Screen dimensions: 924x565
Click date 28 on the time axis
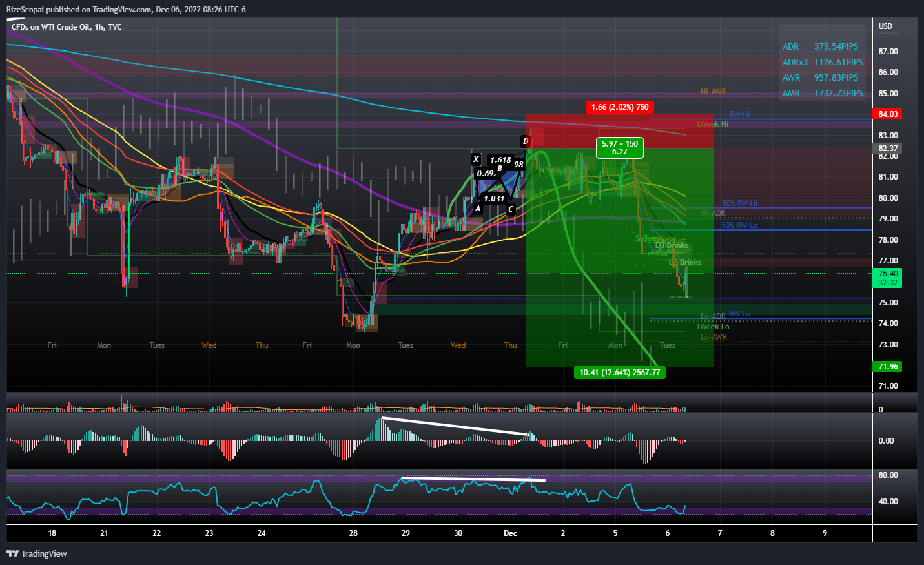[353, 533]
